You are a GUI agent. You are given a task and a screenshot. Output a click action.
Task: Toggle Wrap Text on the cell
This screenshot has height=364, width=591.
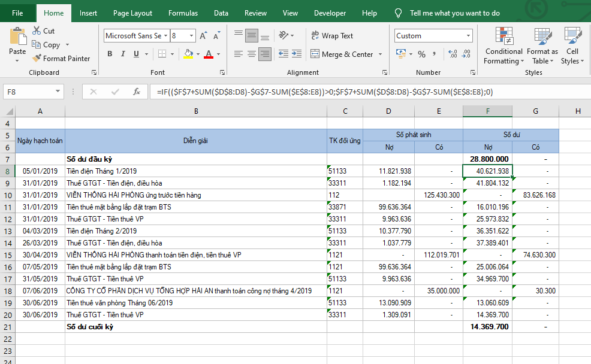332,36
